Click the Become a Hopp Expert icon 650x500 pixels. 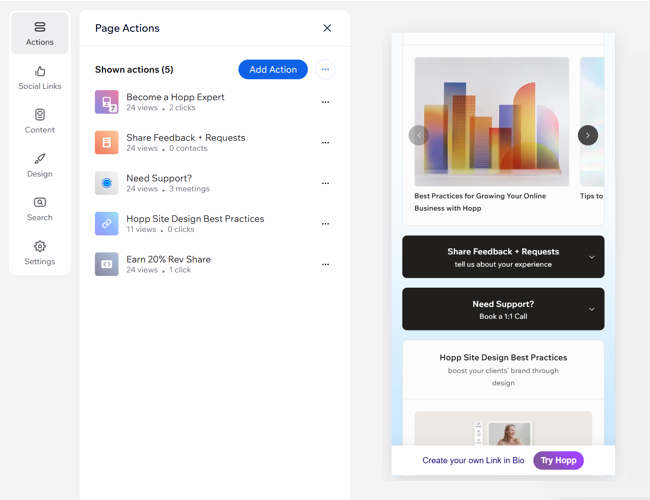pos(107,102)
